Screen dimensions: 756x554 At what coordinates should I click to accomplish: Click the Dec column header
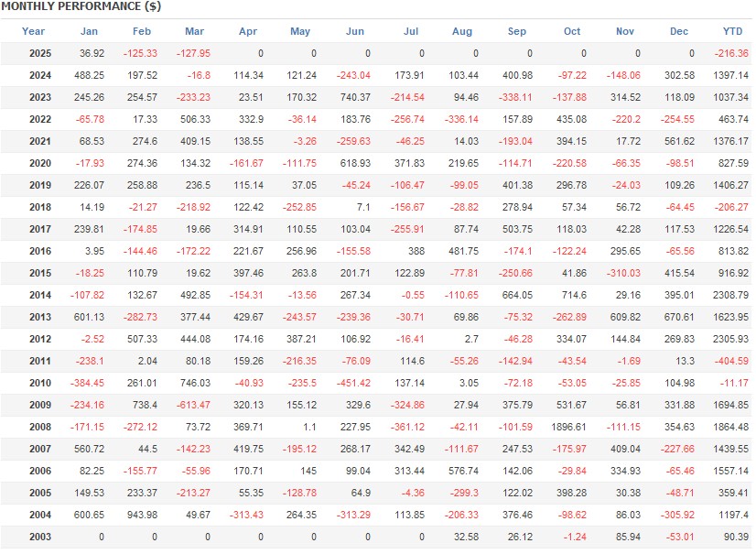click(x=679, y=31)
